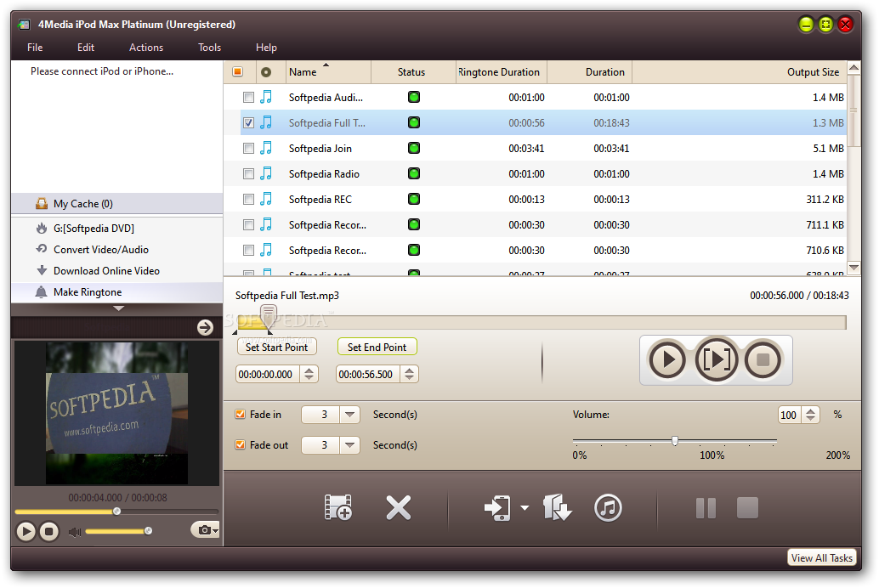Toggle the select-all checkbox in list header
The width and height of the screenshot is (879, 588).
click(238, 71)
